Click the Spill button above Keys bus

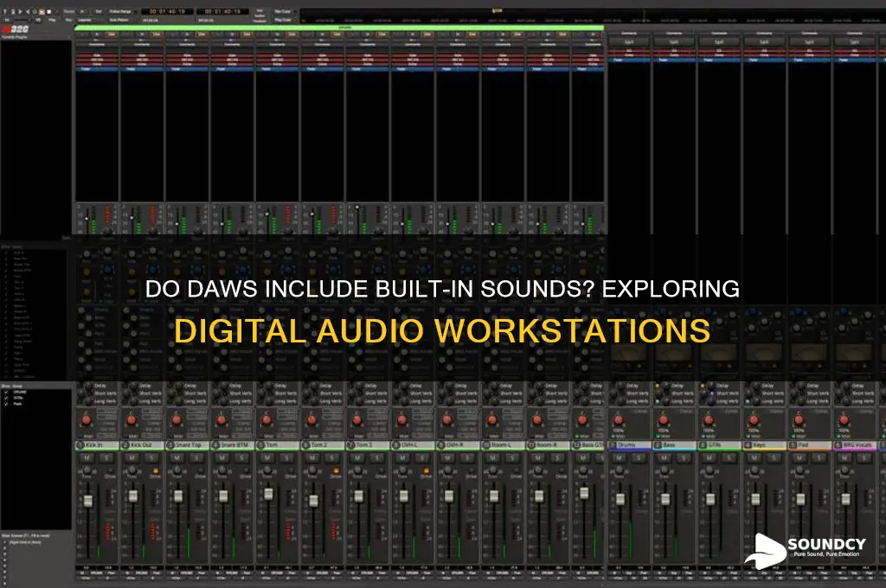(764, 42)
